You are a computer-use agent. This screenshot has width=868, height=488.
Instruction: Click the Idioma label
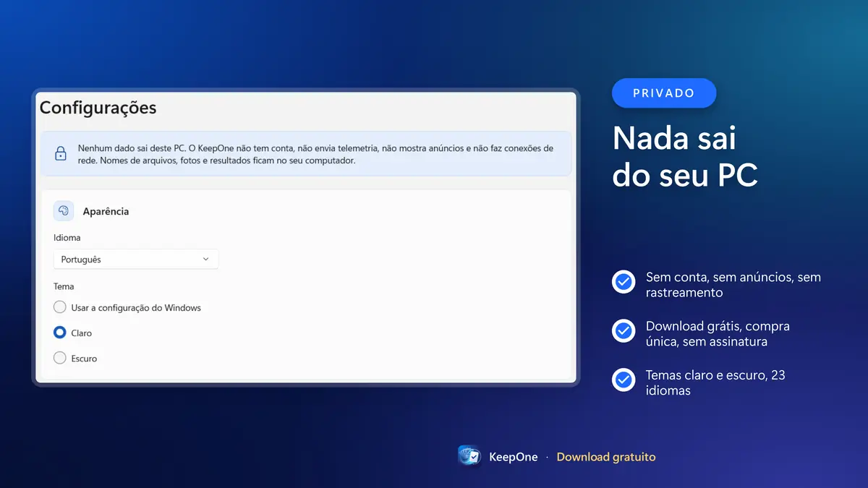click(67, 237)
